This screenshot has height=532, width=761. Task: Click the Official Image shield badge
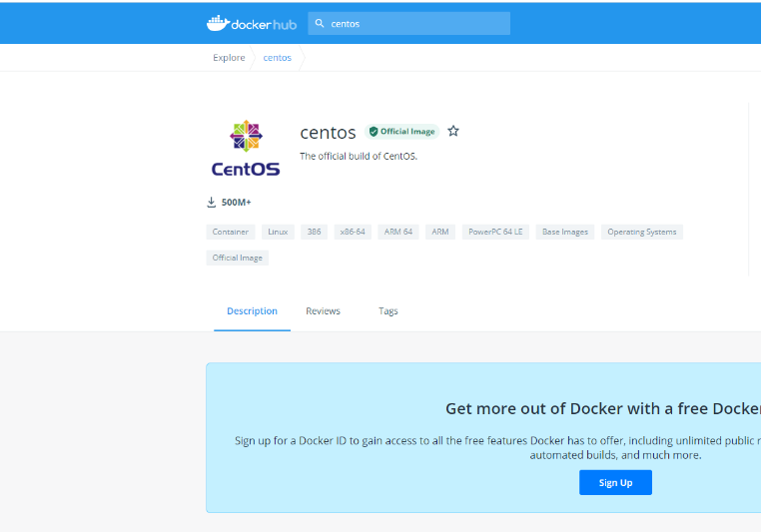click(401, 132)
